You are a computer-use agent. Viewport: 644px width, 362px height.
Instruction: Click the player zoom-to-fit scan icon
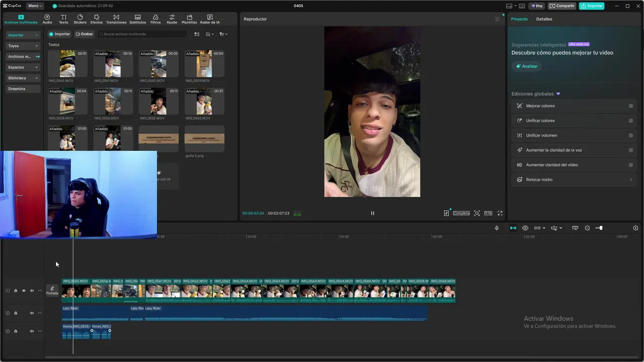pyautogui.click(x=477, y=213)
